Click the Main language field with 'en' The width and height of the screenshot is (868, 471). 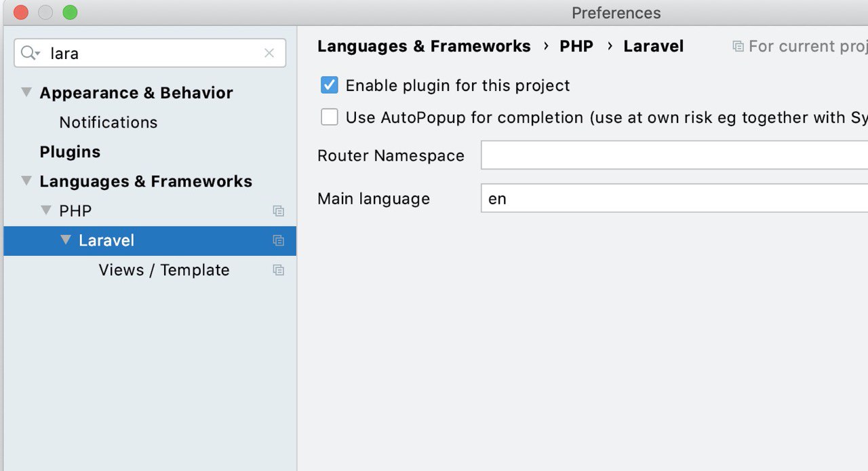(674, 198)
